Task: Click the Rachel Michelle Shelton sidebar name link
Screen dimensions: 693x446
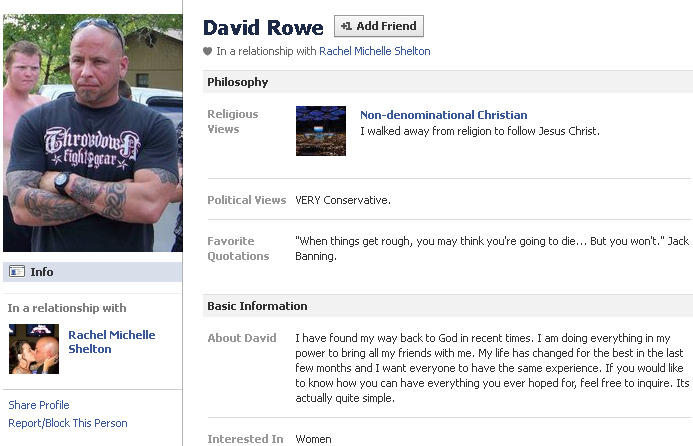Action: pyautogui.click(x=111, y=342)
